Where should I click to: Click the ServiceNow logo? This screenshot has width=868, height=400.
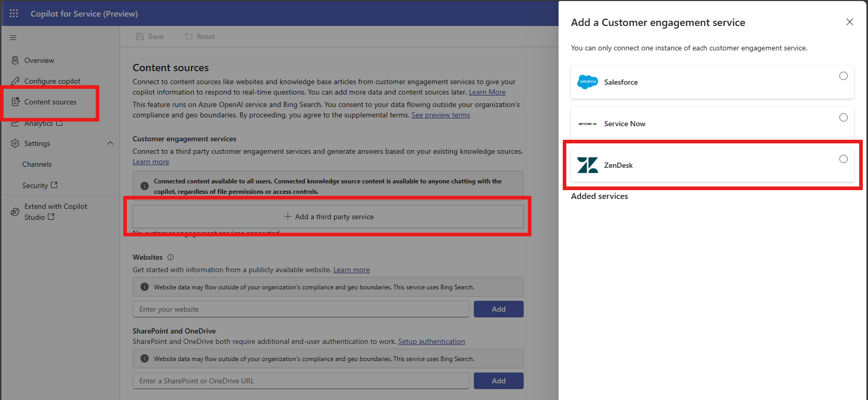tap(588, 124)
